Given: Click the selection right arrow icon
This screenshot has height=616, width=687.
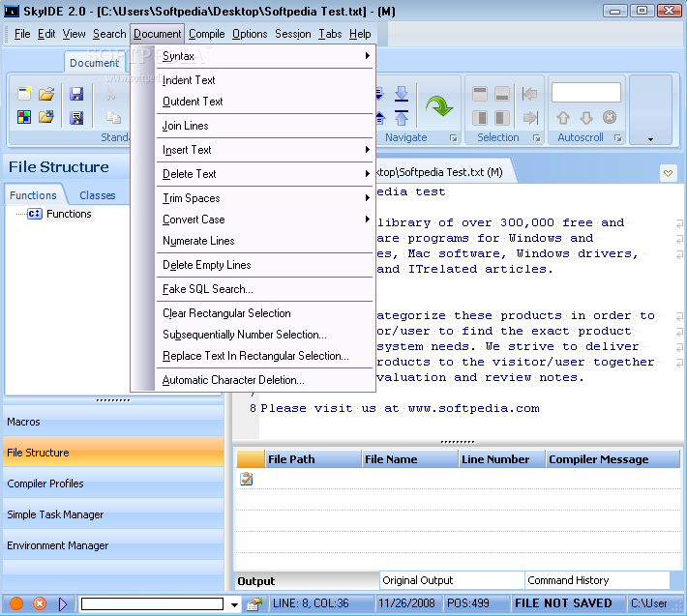Looking at the screenshot, I should pos(529,117).
